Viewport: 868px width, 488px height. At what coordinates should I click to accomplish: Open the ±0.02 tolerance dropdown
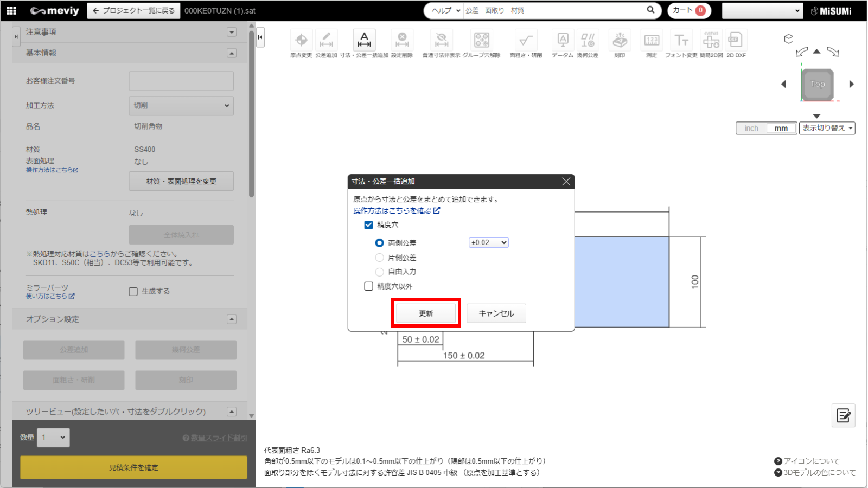488,243
